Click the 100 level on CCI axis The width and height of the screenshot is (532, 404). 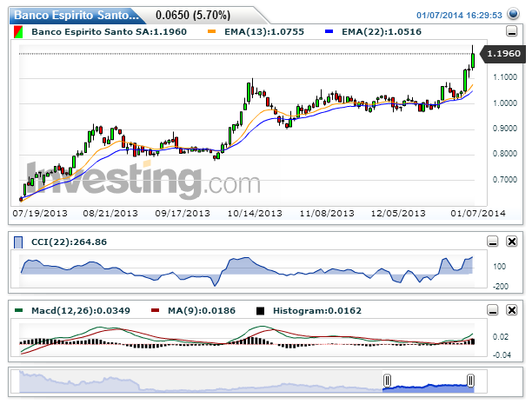coord(500,267)
